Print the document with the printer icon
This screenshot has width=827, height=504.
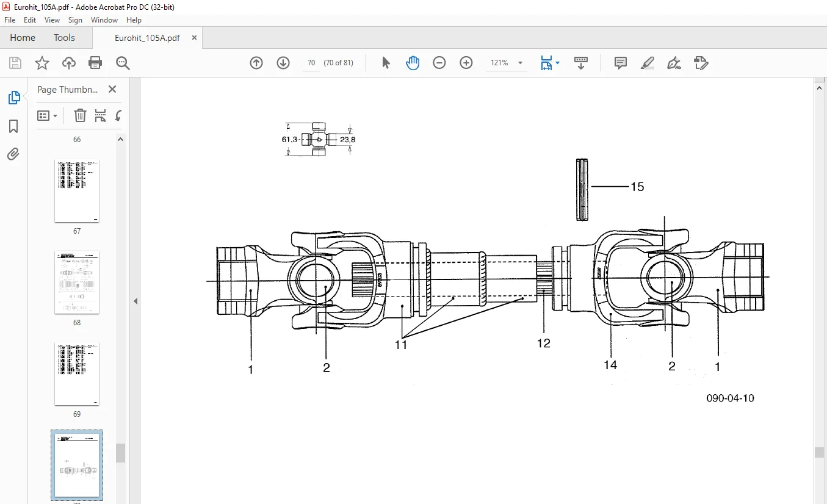click(x=95, y=63)
